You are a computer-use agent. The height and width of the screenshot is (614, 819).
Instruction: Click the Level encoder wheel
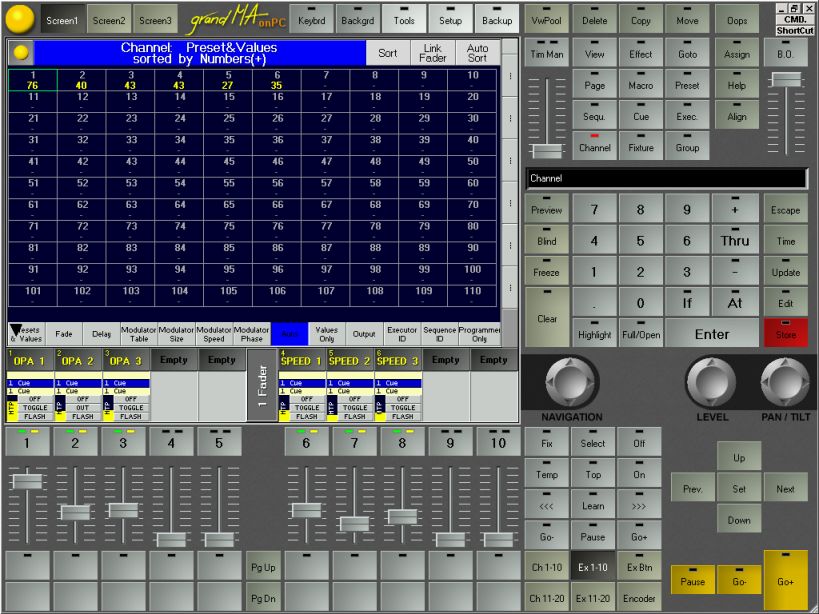pyautogui.click(x=711, y=384)
